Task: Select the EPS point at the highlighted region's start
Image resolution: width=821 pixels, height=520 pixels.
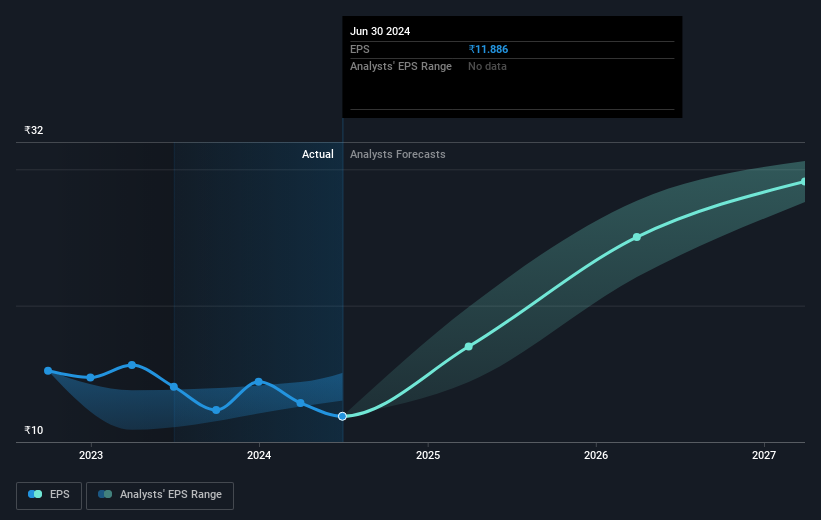Action: pyautogui.click(x=174, y=387)
